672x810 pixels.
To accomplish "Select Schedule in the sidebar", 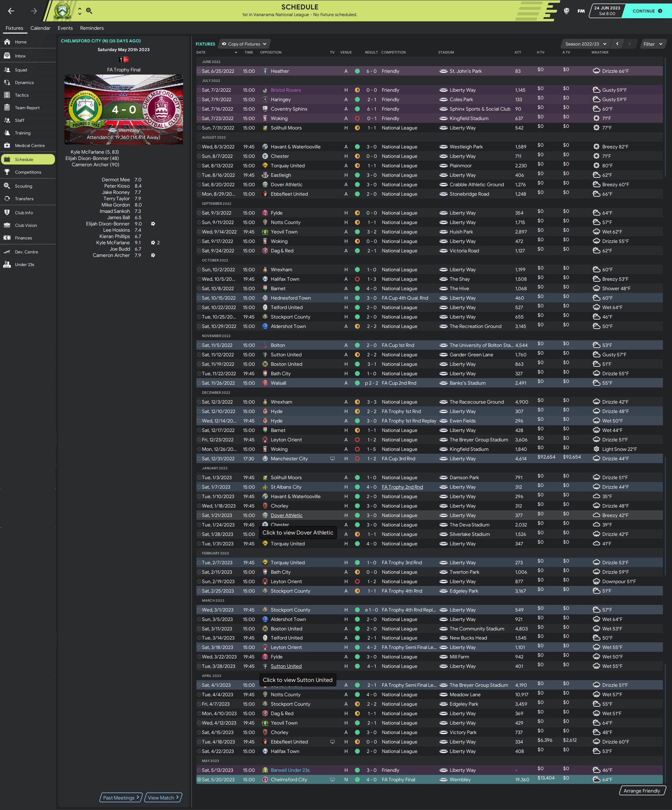I will pos(28,159).
